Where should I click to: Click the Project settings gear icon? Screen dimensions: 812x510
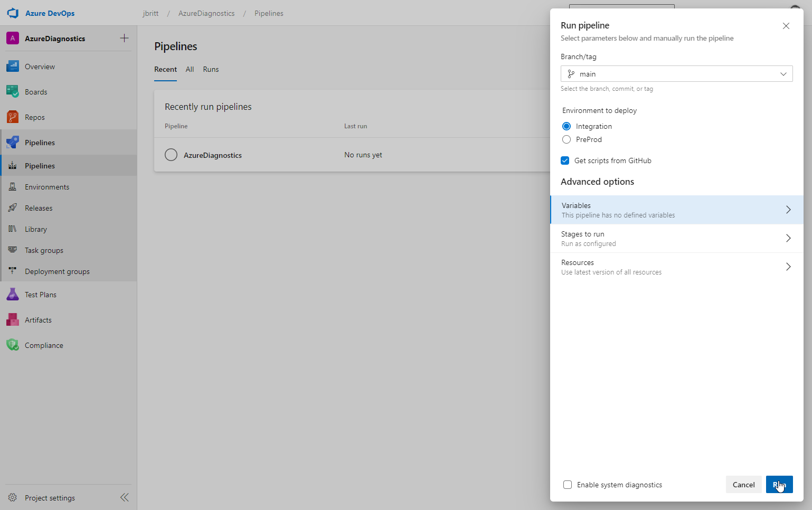coord(13,498)
